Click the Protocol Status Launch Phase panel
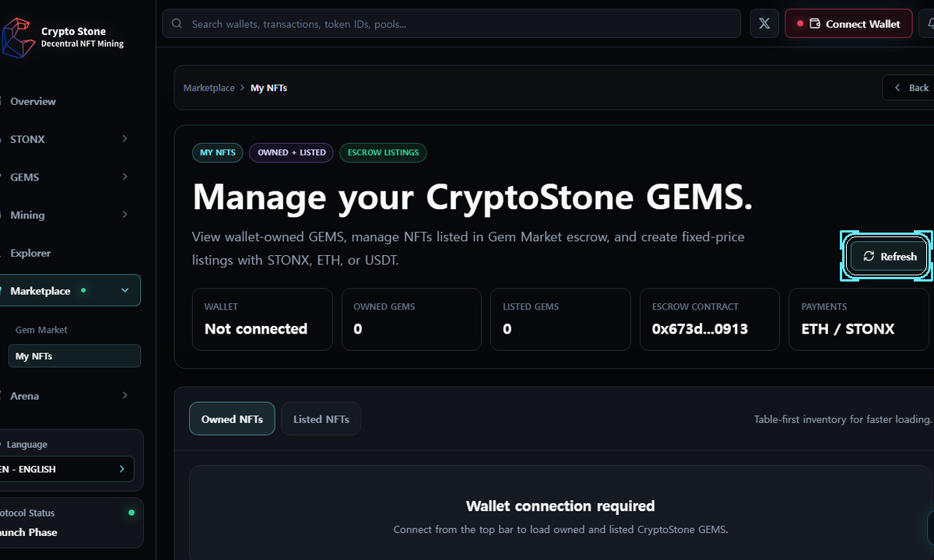Viewport: 934px width, 560px height. click(70, 523)
